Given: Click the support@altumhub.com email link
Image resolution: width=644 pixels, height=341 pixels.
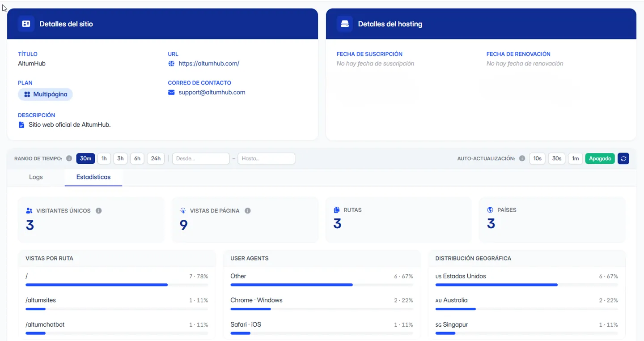Looking at the screenshot, I should [x=212, y=93].
